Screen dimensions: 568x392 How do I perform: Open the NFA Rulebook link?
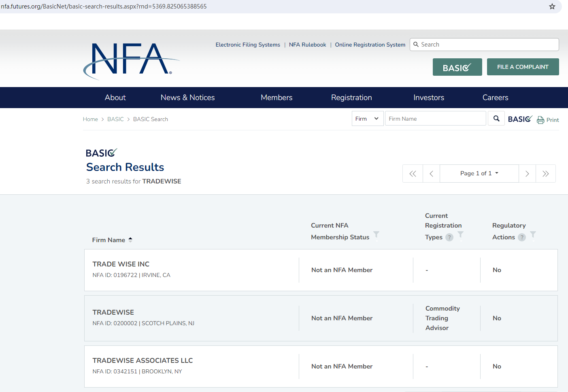coord(307,45)
